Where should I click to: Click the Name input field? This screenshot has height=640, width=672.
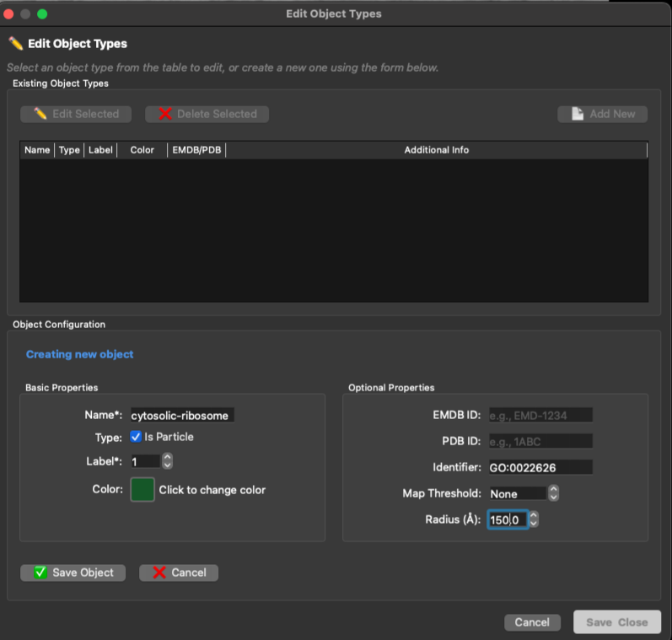point(181,415)
